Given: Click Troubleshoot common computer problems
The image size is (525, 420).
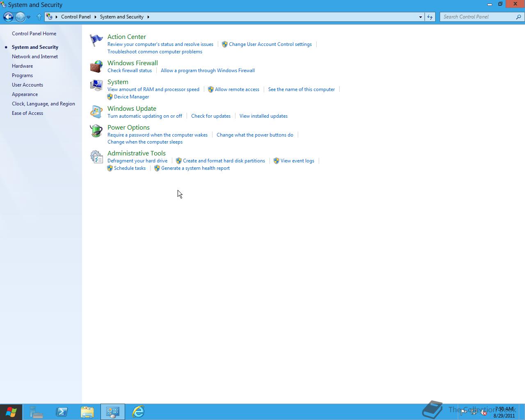Looking at the screenshot, I should [x=155, y=52].
